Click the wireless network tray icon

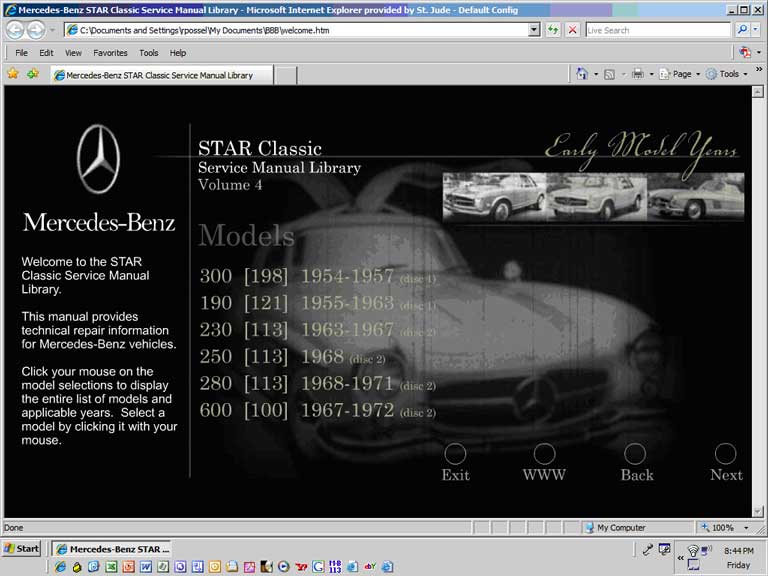[693, 552]
